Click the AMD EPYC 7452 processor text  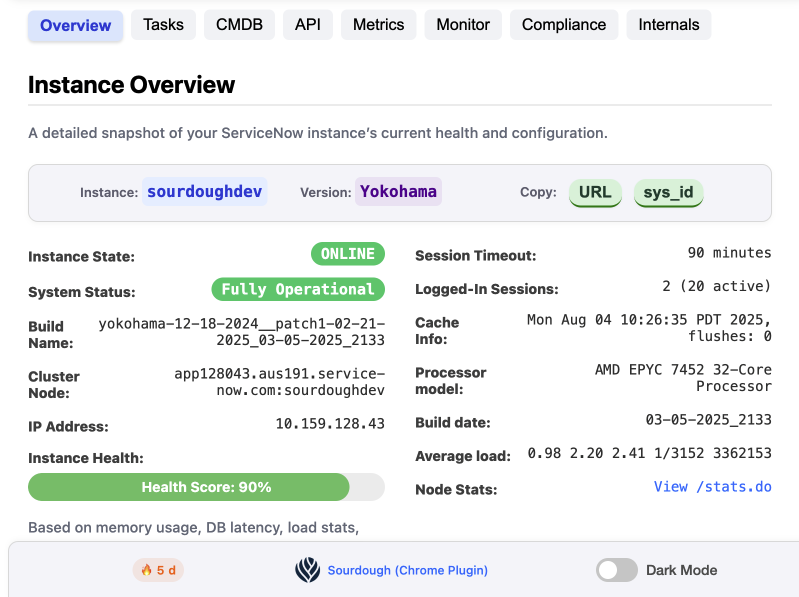(683, 378)
